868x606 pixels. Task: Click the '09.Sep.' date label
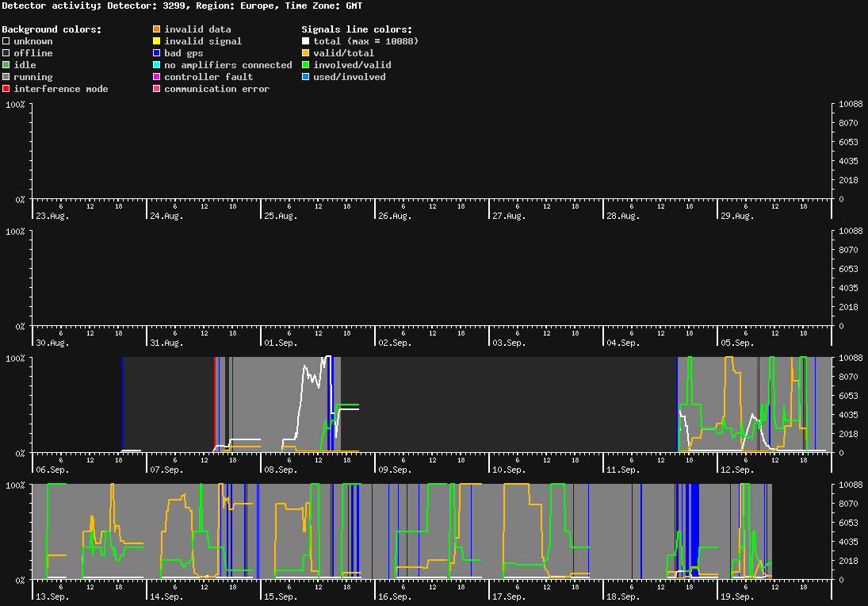tap(395, 470)
